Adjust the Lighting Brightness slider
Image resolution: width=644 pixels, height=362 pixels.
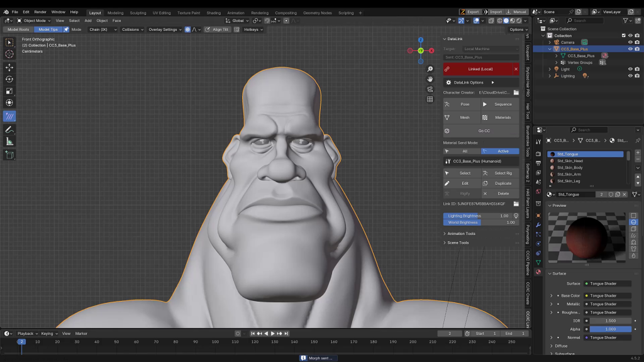click(x=478, y=216)
